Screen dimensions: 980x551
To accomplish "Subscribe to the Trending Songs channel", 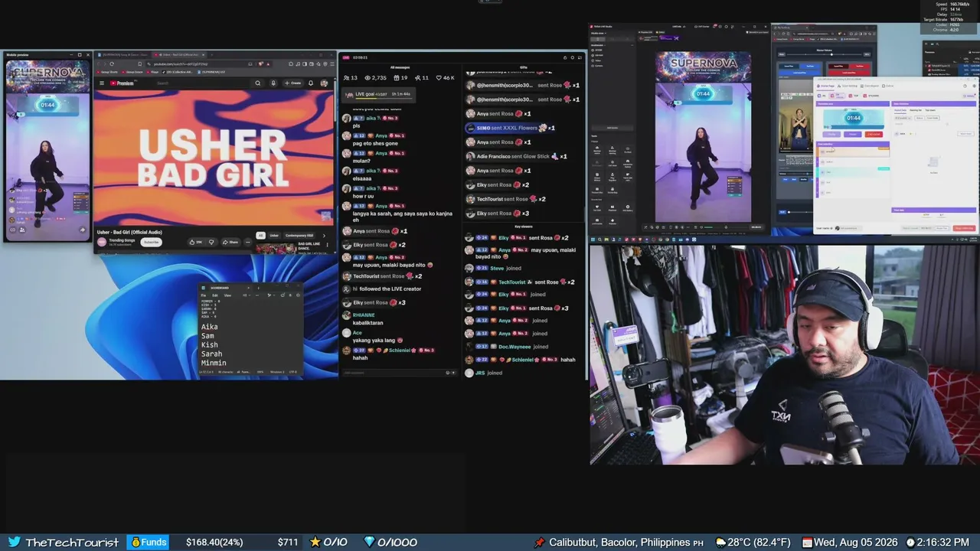I will (152, 242).
